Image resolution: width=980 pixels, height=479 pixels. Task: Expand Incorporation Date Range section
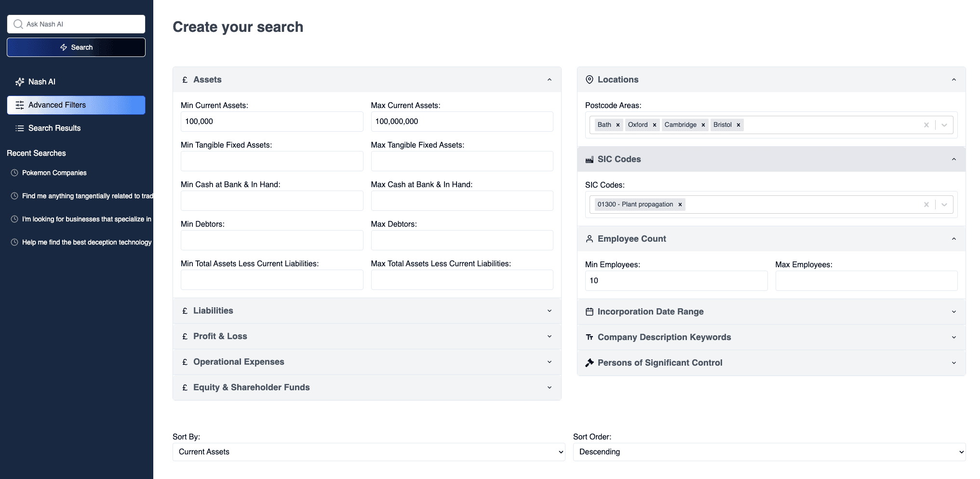point(771,312)
